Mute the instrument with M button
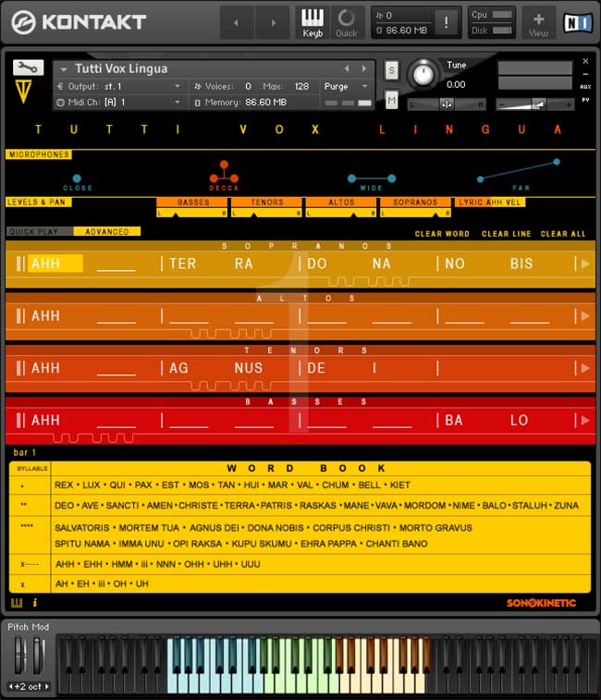The width and height of the screenshot is (601, 700). pyautogui.click(x=391, y=99)
